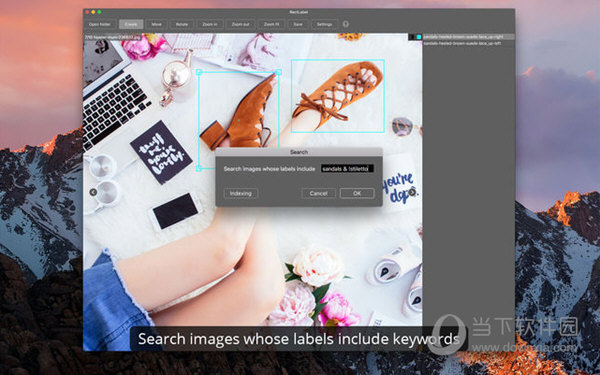Confirm the search with OK
This screenshot has height=375, width=600.
(357, 193)
